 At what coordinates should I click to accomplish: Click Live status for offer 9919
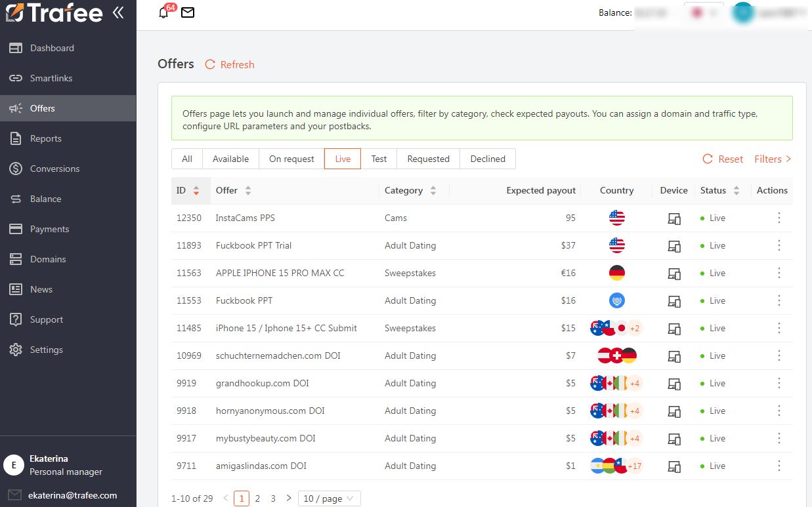pos(713,383)
